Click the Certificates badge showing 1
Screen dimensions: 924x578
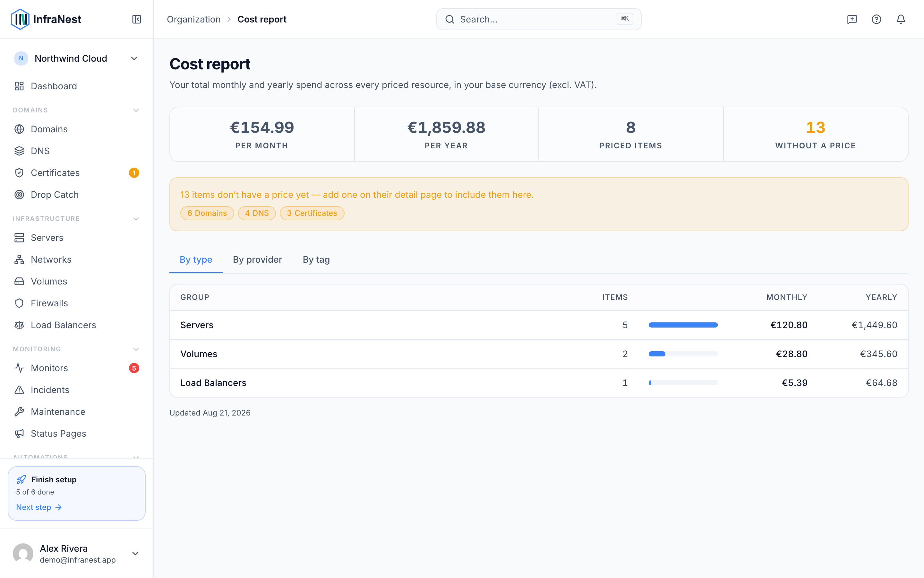click(x=134, y=173)
